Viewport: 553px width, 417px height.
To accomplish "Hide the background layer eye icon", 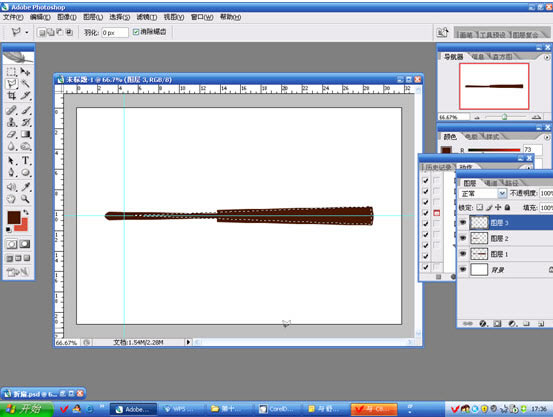I will tap(463, 270).
